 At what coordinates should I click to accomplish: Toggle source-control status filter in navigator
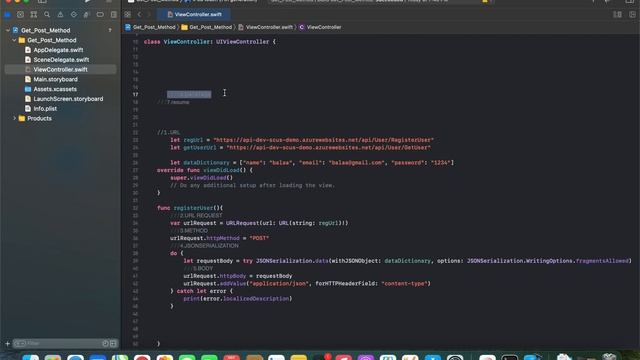tap(113, 344)
